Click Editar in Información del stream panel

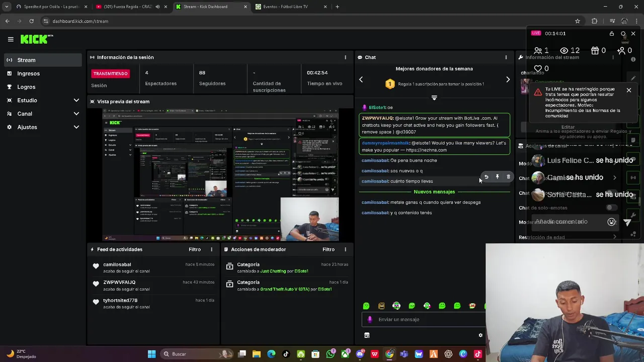pos(568,127)
